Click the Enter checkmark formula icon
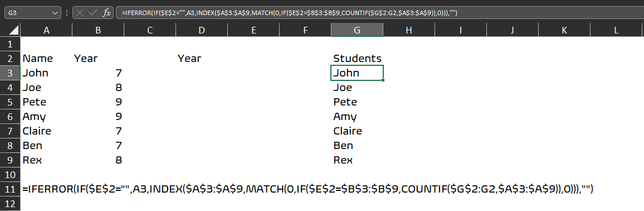The width and height of the screenshot is (644, 211). click(x=93, y=13)
